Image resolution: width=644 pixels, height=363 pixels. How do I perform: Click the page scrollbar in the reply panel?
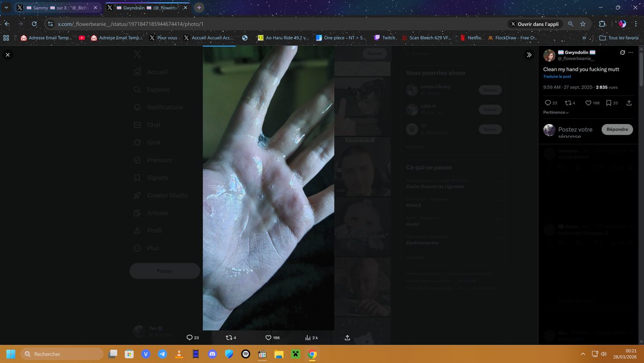pyautogui.click(x=641, y=68)
